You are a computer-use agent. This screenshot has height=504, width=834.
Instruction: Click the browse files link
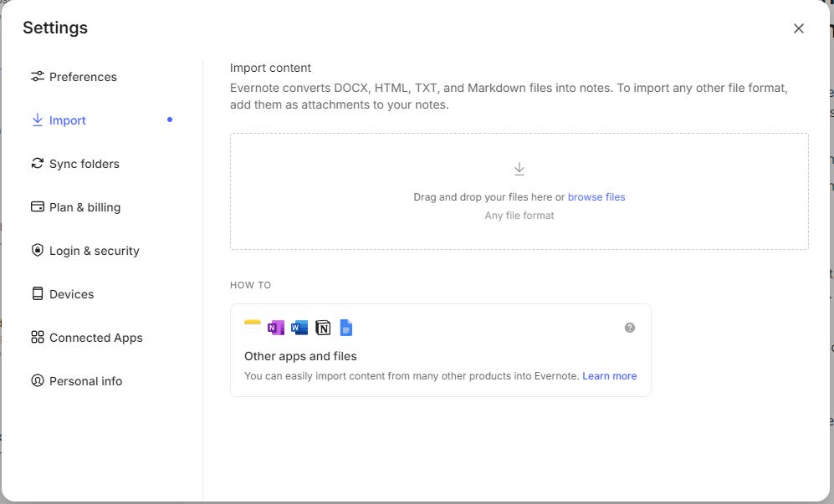tap(596, 197)
